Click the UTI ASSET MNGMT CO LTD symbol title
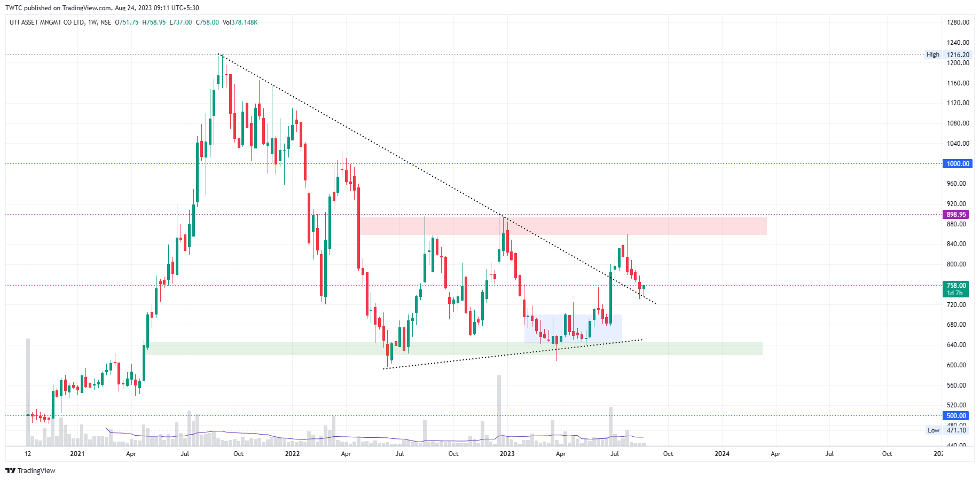 (47, 22)
